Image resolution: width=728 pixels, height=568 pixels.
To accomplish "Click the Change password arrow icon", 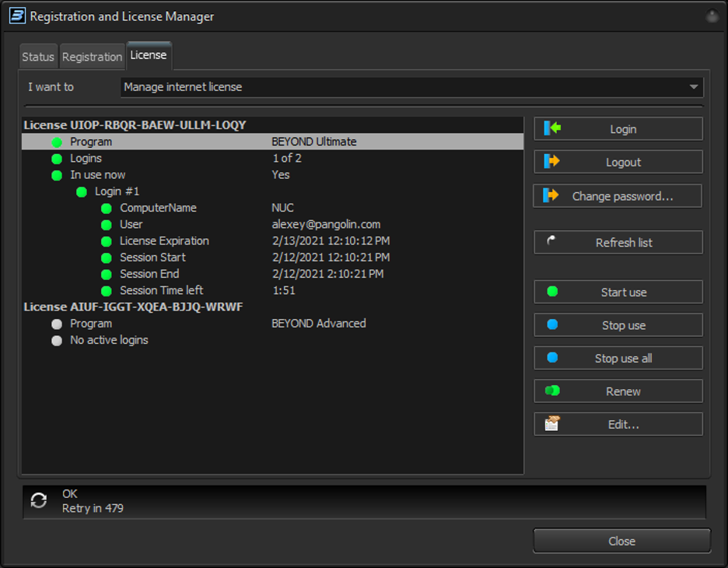I will (x=551, y=195).
